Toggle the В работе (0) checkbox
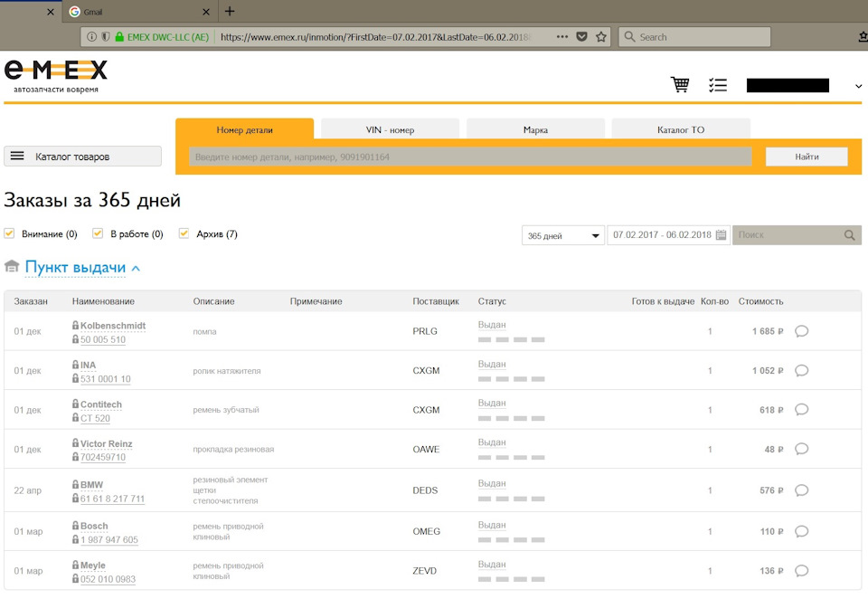This screenshot has width=868, height=599. [98, 233]
